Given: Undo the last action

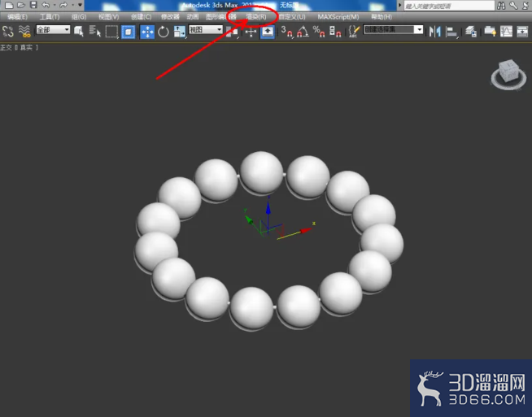Looking at the screenshot, I should click(46, 5).
